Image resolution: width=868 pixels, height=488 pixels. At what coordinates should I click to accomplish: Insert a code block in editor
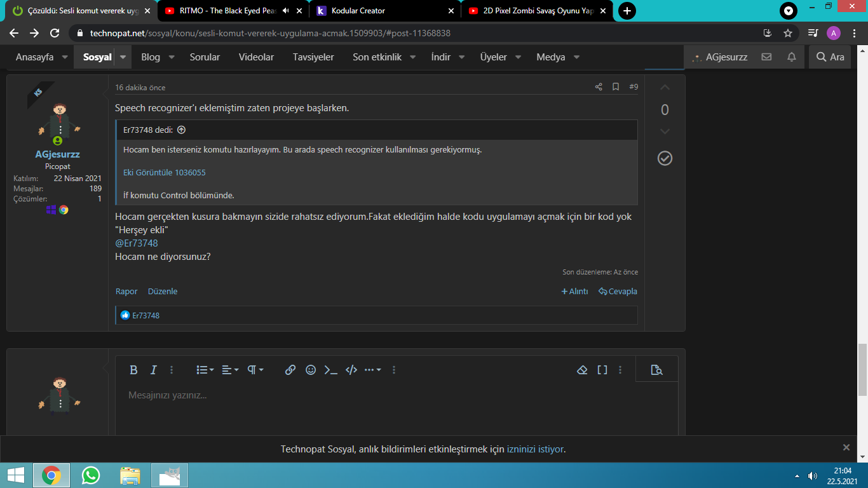point(351,370)
